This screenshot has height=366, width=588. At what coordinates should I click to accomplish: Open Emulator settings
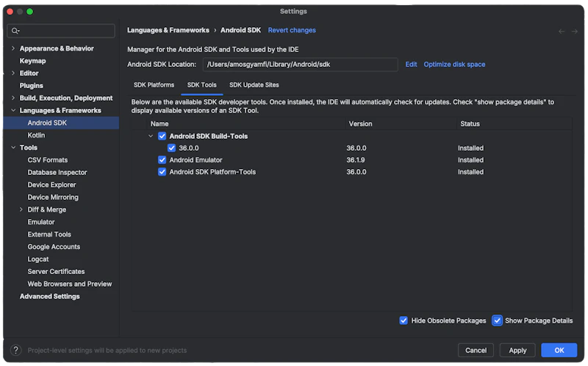click(41, 222)
